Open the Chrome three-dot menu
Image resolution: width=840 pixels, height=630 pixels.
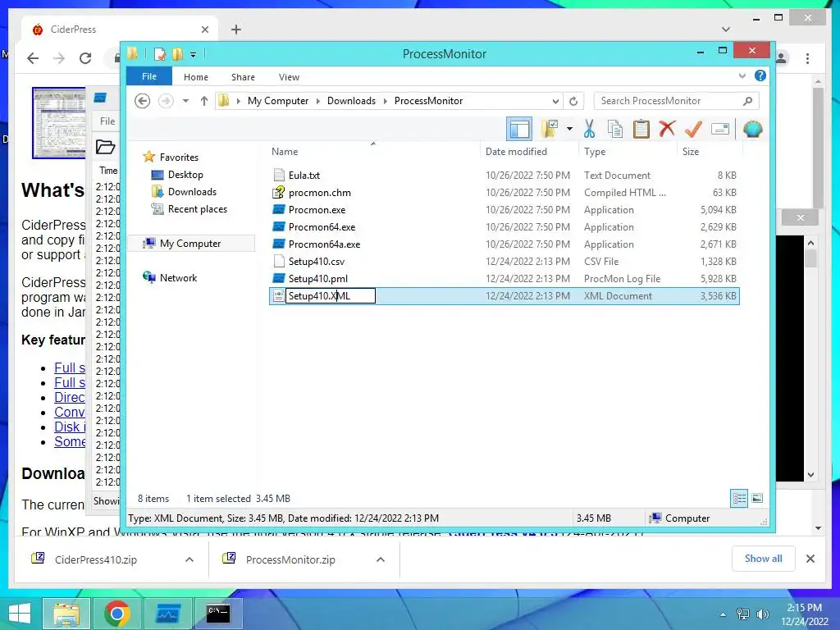tap(807, 58)
